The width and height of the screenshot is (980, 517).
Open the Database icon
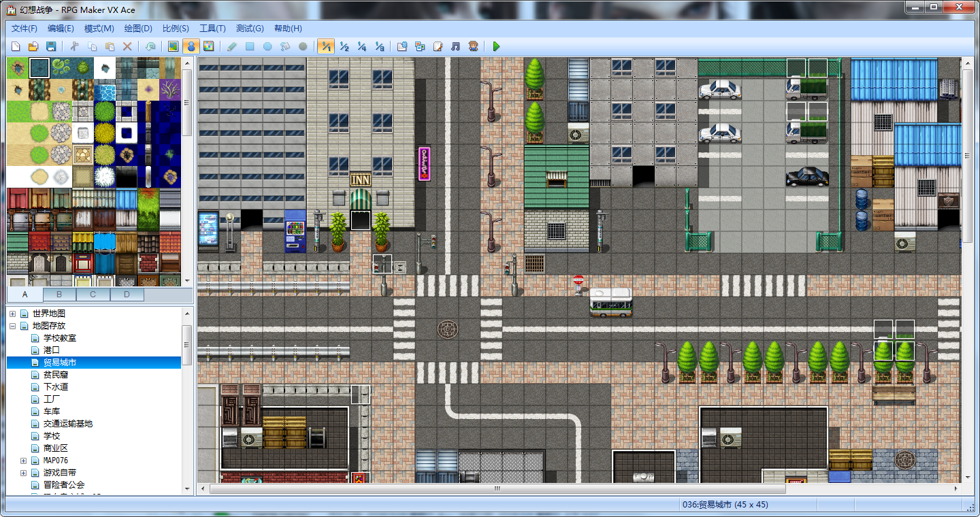pos(402,46)
